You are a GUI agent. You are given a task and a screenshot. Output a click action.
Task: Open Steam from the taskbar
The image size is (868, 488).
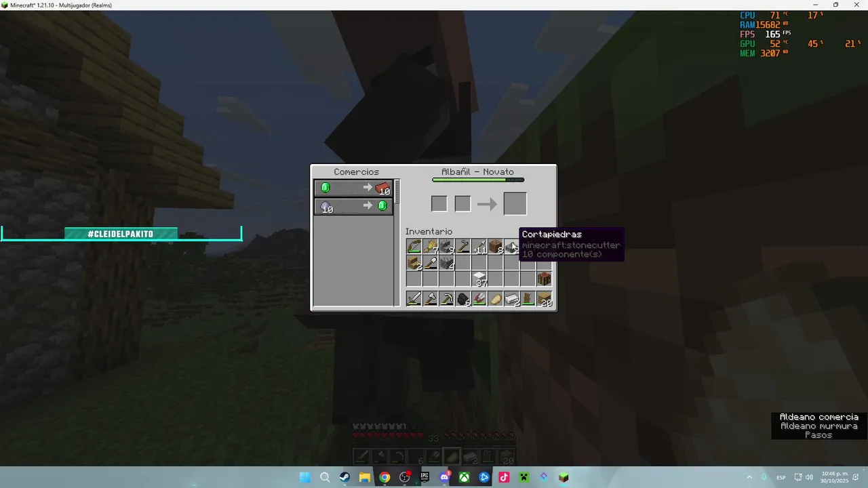pyautogui.click(x=344, y=477)
